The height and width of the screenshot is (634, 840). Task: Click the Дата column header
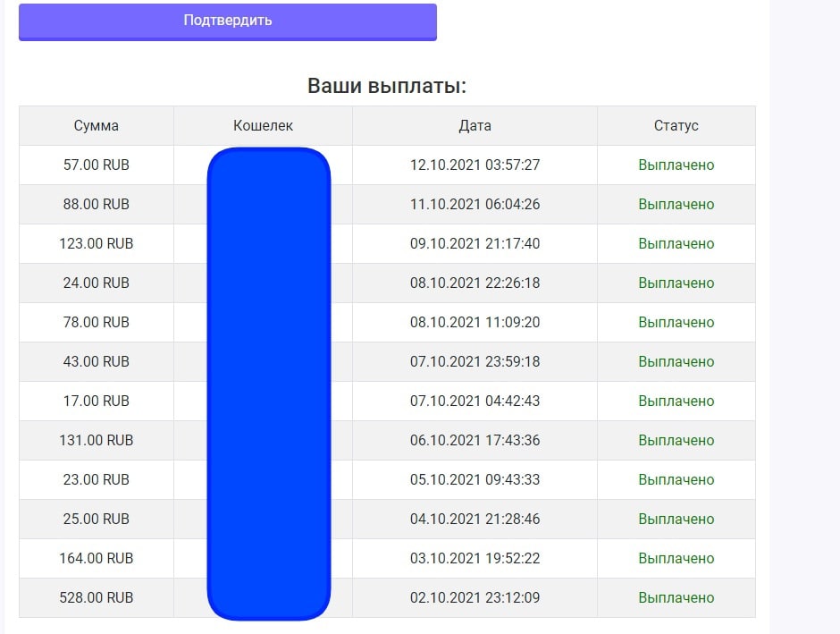[x=475, y=126]
